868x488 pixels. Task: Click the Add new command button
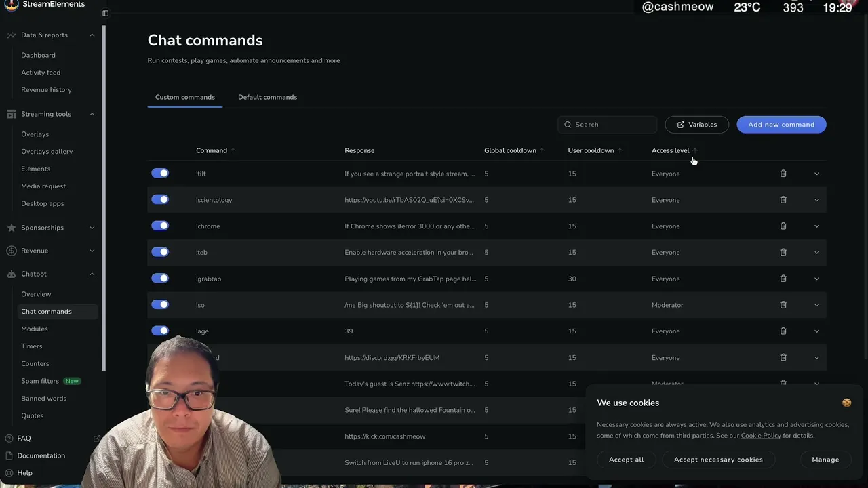781,125
